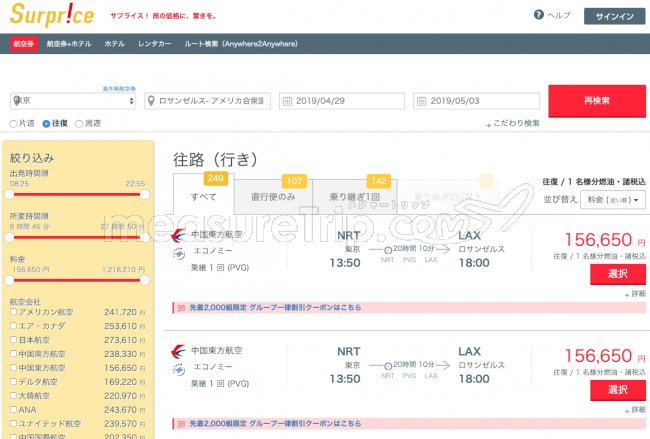
Task: Select the 片道 one-way option
Action: (x=13, y=124)
